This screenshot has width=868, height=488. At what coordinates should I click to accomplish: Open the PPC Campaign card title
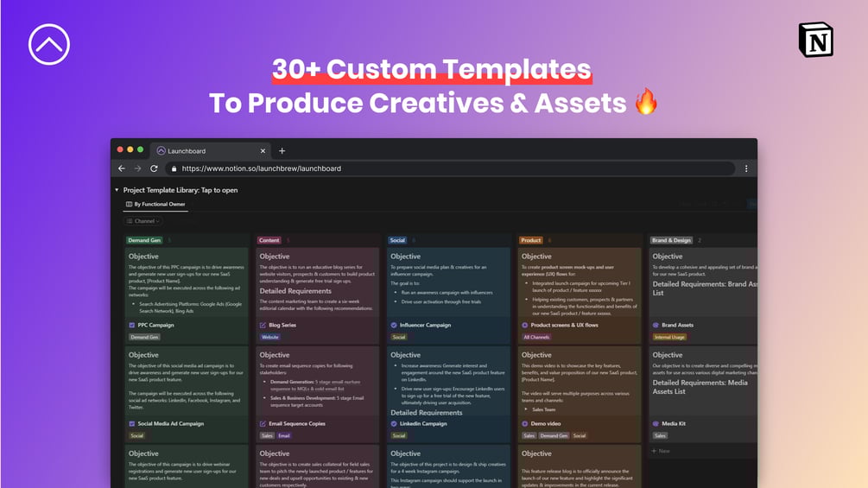tap(155, 326)
